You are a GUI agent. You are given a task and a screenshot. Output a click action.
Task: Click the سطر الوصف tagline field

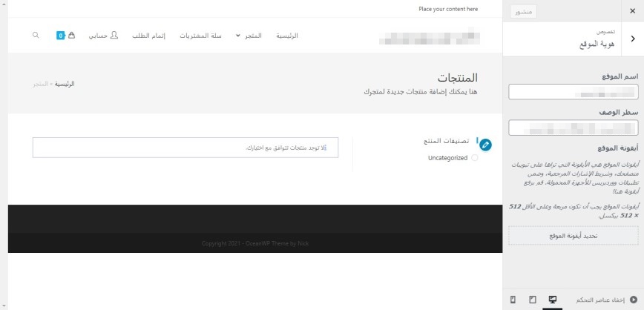tap(574, 128)
